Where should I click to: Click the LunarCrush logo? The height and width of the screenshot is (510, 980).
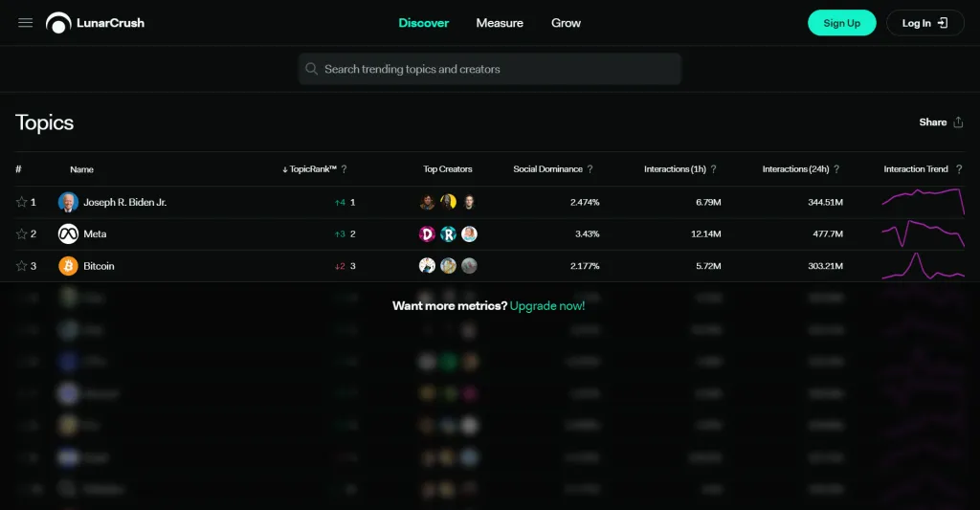pyautogui.click(x=96, y=23)
